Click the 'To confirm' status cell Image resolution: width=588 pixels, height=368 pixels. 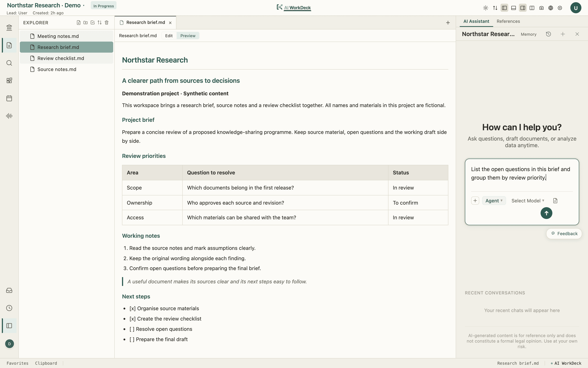(x=418, y=203)
